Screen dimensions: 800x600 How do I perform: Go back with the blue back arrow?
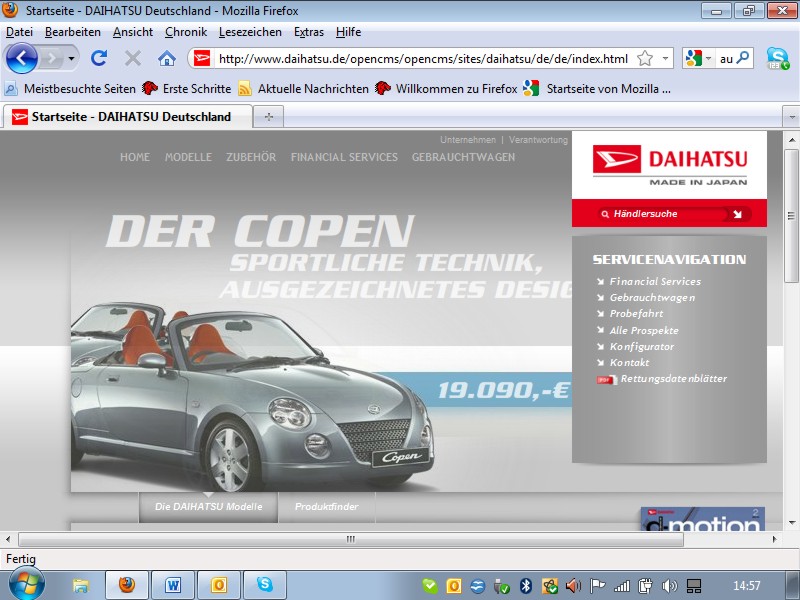(21, 59)
